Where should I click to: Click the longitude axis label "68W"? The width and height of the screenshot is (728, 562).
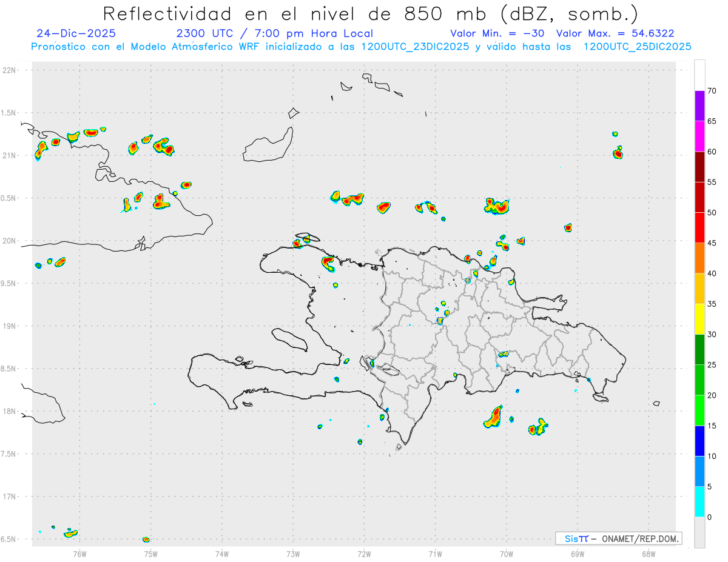649,554
